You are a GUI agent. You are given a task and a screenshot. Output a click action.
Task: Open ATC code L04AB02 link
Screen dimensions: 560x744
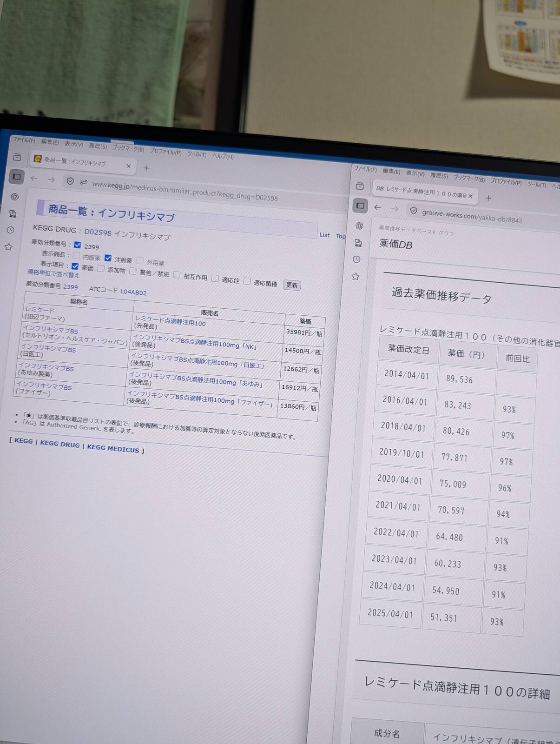coord(133,292)
